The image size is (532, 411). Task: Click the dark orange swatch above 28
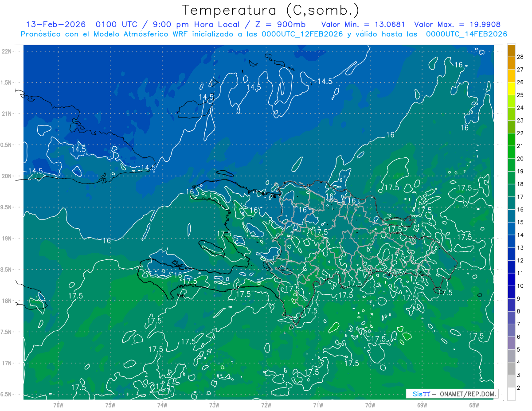coord(511,51)
